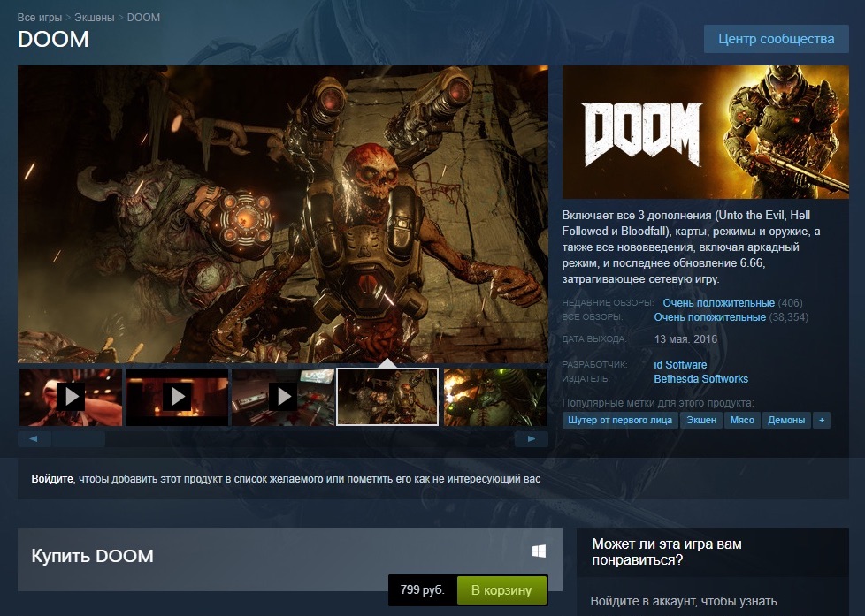Play the second trailer video thumbnail

click(x=177, y=397)
